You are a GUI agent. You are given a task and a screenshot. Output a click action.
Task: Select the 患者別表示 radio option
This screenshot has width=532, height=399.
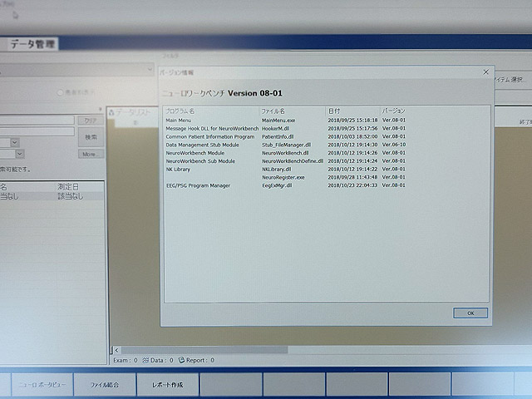(x=60, y=92)
